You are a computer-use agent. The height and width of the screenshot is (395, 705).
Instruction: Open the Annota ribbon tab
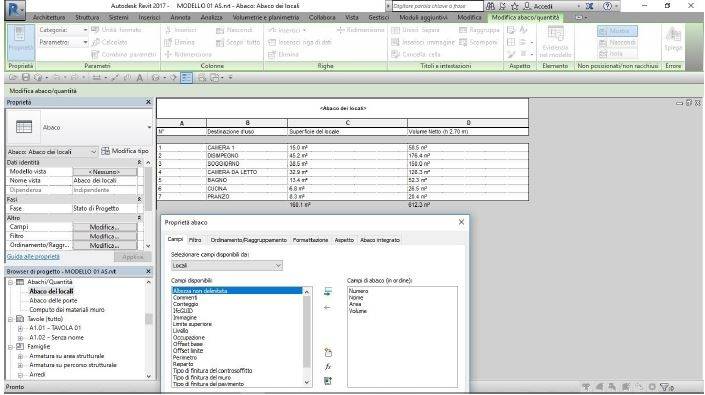(180, 17)
